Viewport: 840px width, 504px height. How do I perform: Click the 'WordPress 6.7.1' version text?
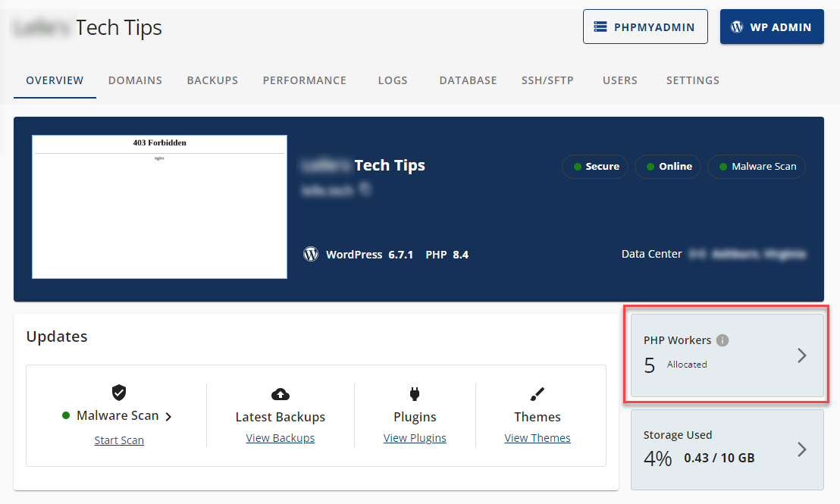(370, 255)
